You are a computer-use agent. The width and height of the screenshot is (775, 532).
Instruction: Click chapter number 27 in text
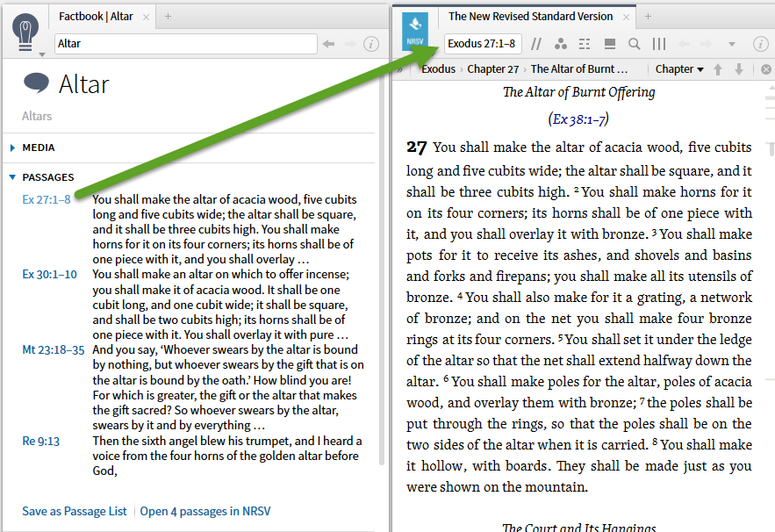tap(416, 147)
